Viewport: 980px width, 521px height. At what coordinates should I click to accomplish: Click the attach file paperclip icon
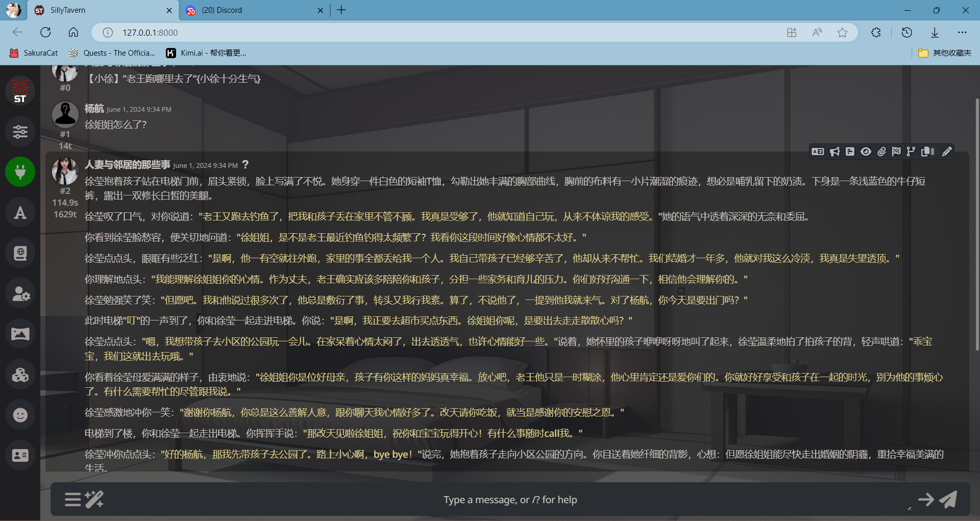881,152
